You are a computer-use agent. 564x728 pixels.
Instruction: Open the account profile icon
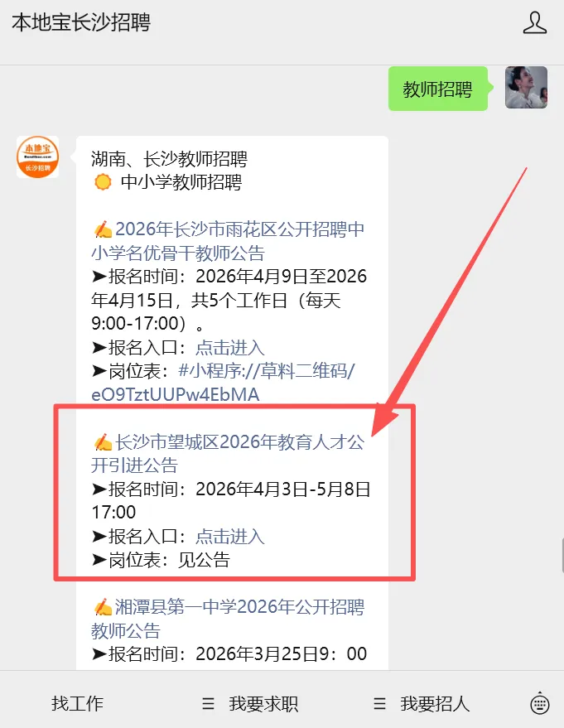point(535,22)
